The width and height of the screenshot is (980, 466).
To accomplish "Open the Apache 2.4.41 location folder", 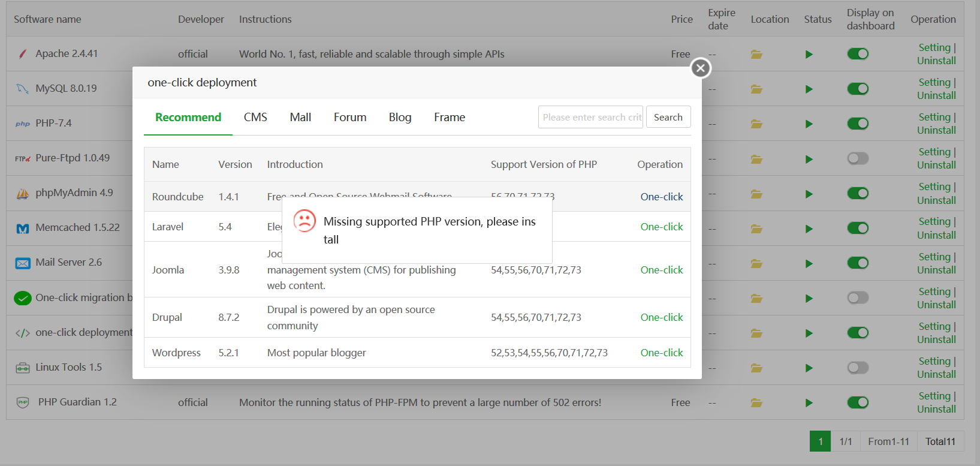I will [x=756, y=55].
